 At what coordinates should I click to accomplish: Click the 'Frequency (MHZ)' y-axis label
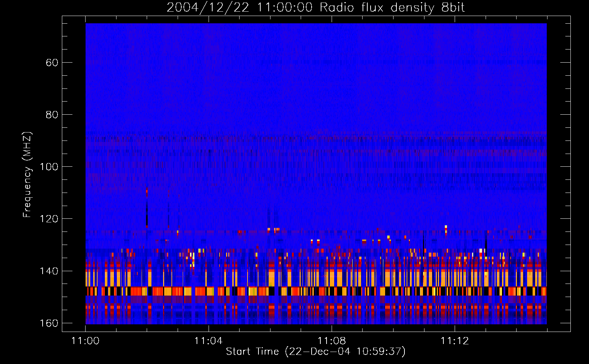pos(27,175)
